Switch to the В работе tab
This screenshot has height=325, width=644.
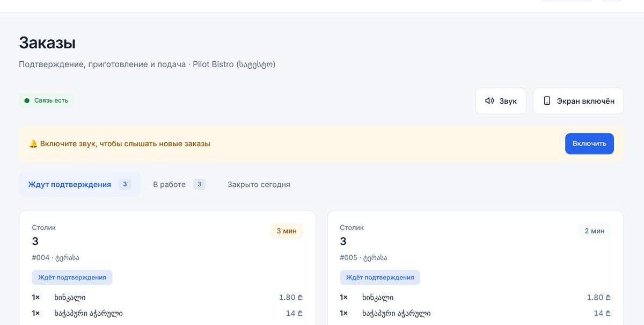pyautogui.click(x=179, y=184)
